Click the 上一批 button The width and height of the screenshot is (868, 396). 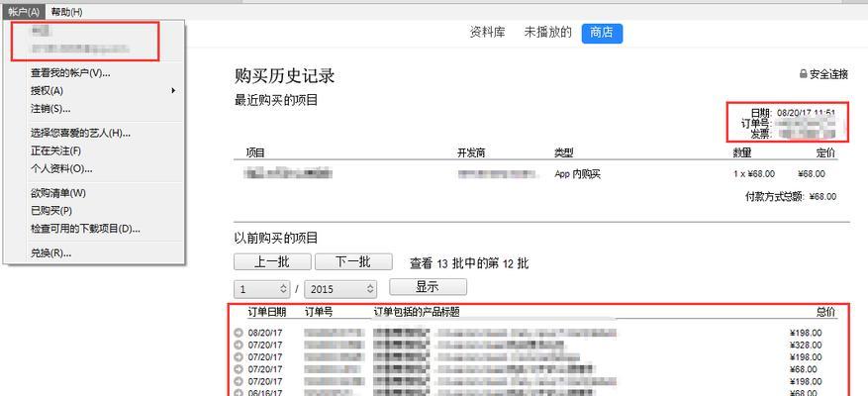click(272, 262)
